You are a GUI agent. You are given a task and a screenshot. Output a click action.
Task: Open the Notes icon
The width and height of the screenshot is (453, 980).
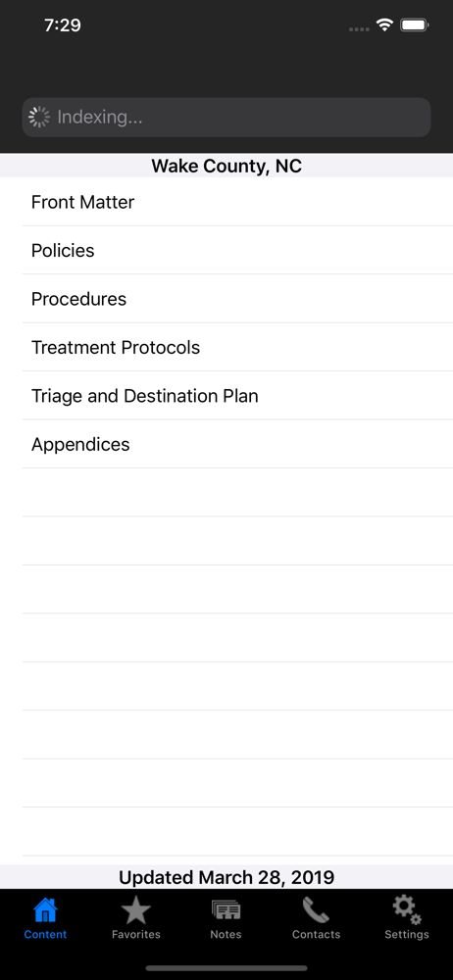coord(226,910)
